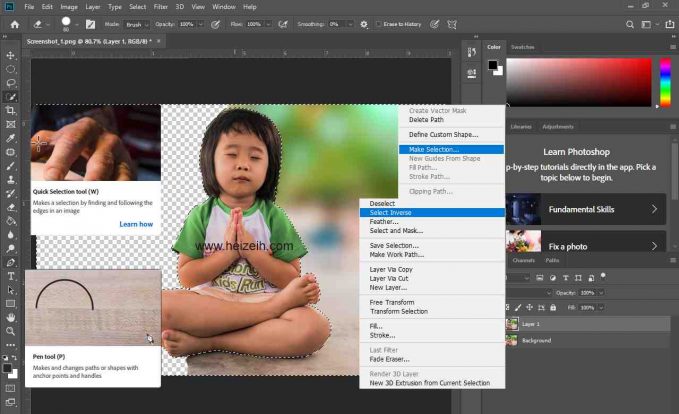Select the Zoom tool
This screenshot has height=414, width=679.
click(10, 331)
